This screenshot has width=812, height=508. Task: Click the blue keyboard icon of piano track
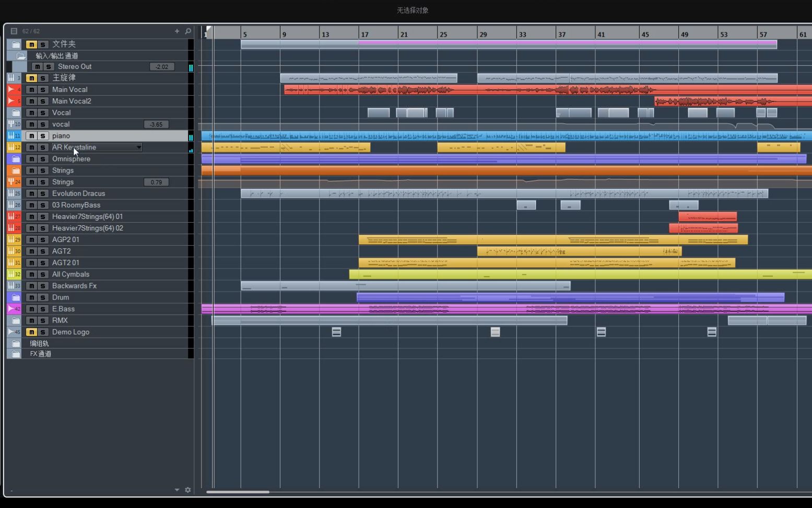point(11,135)
